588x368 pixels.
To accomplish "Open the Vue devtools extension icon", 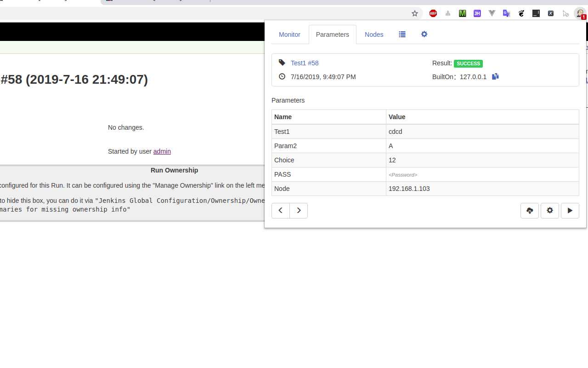I will click(x=492, y=13).
